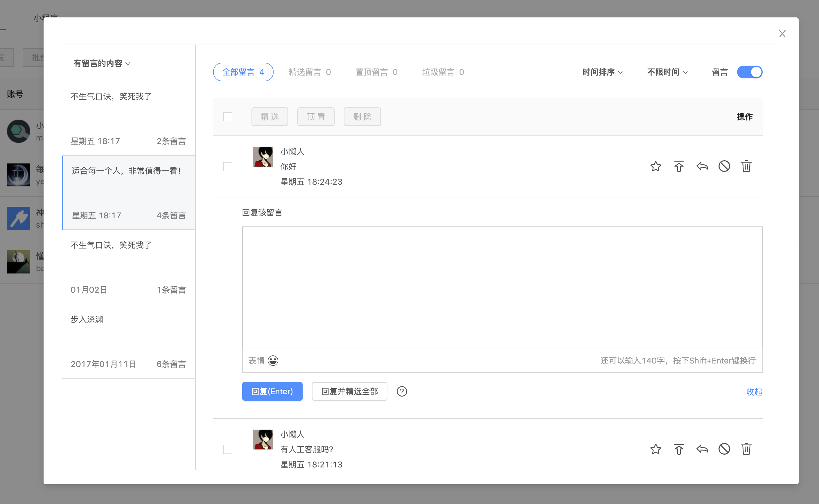
Task: Delete the comment 你好
Action: (746, 166)
